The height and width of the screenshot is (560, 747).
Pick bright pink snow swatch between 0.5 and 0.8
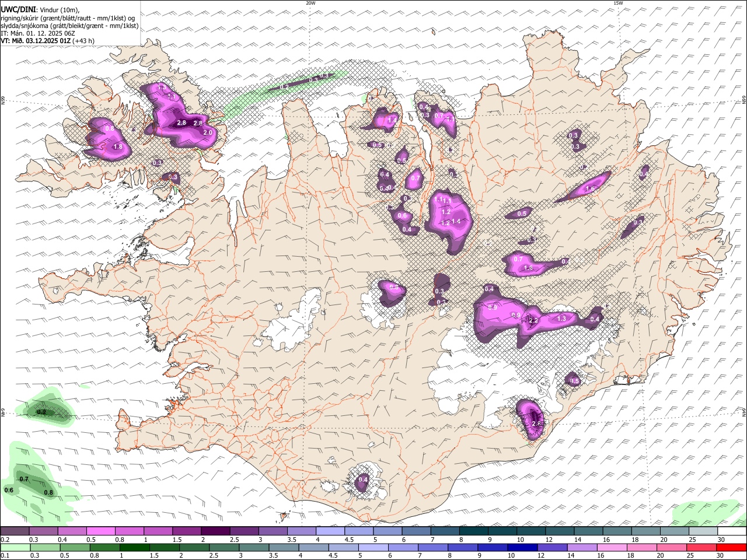coord(100,531)
